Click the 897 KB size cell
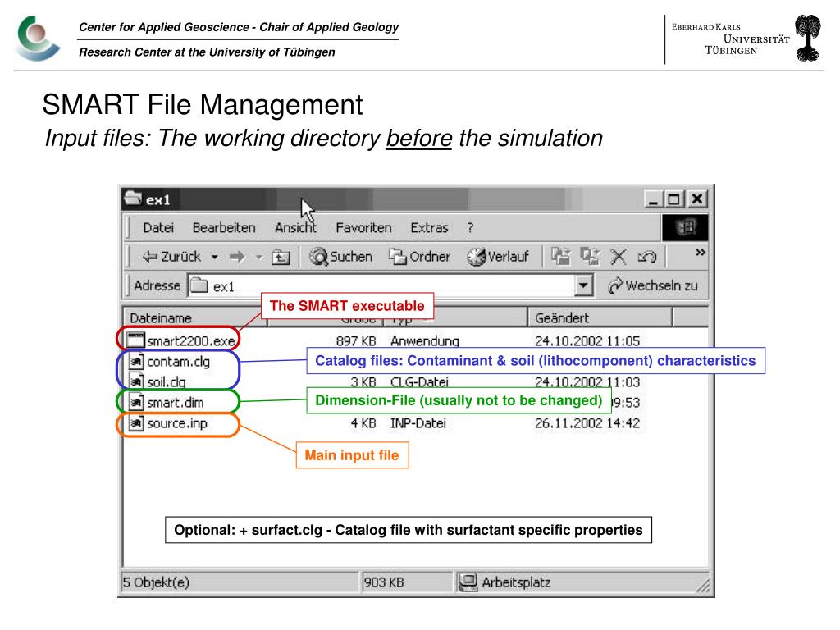The width and height of the screenshot is (840, 630). click(x=356, y=340)
